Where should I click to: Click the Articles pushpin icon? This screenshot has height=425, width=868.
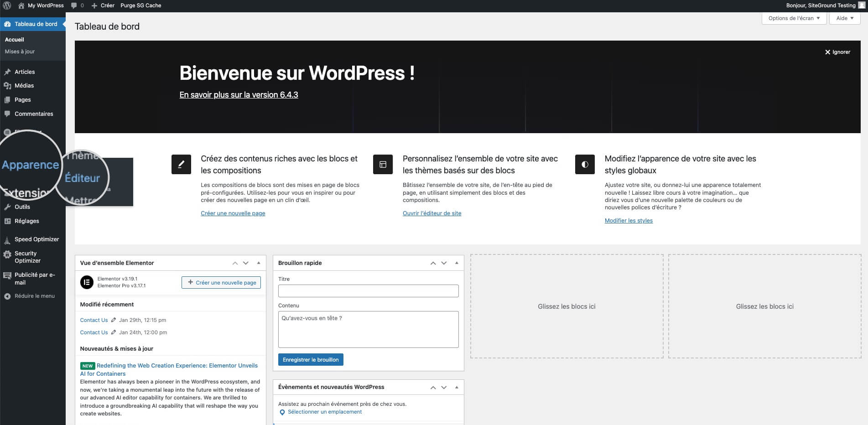7,72
